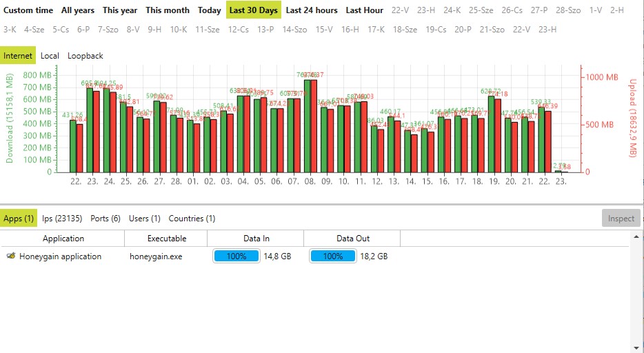
Task: Select the Honeygain application row
Action: [60, 256]
